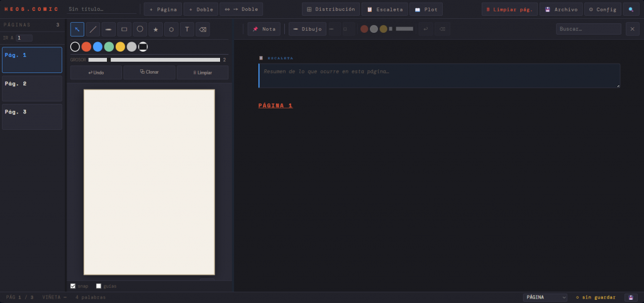
Task: Enable the guías checkbox
Action: (99, 286)
